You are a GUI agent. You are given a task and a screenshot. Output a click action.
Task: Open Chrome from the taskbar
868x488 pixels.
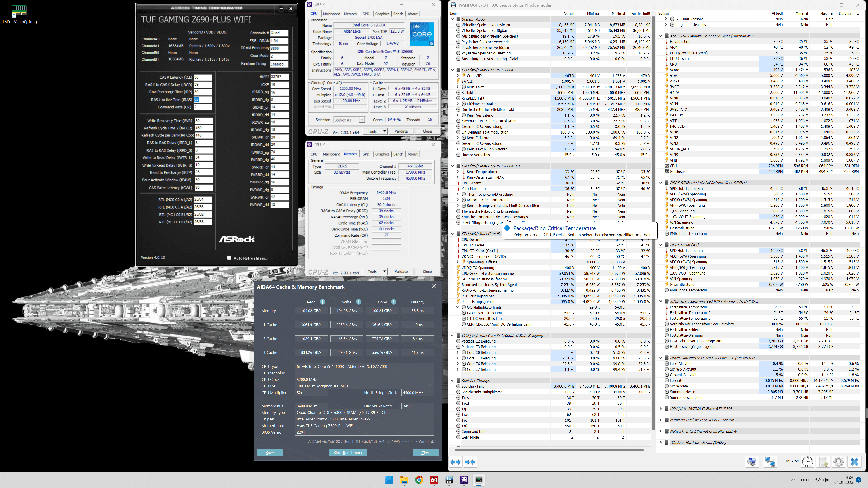pos(419,480)
